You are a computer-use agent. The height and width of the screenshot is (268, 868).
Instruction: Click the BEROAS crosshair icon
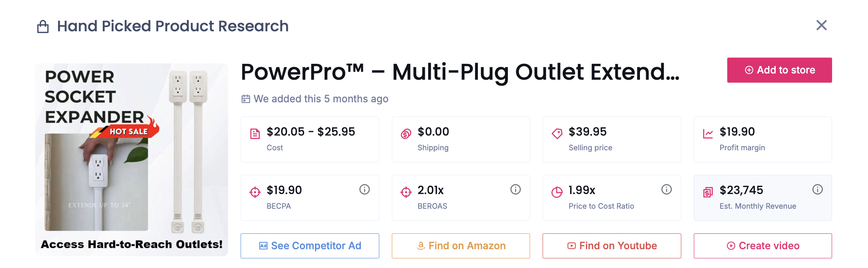(x=405, y=192)
